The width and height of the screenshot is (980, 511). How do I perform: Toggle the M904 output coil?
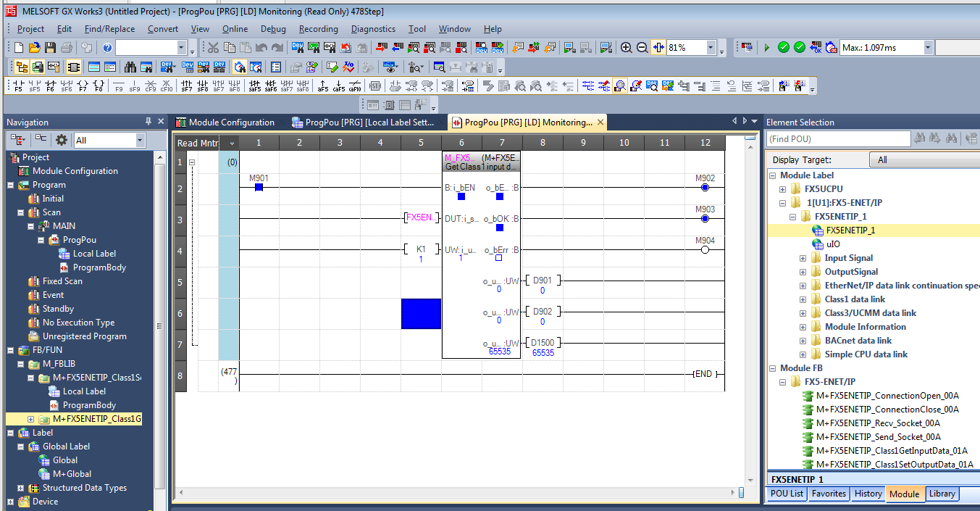coord(705,250)
